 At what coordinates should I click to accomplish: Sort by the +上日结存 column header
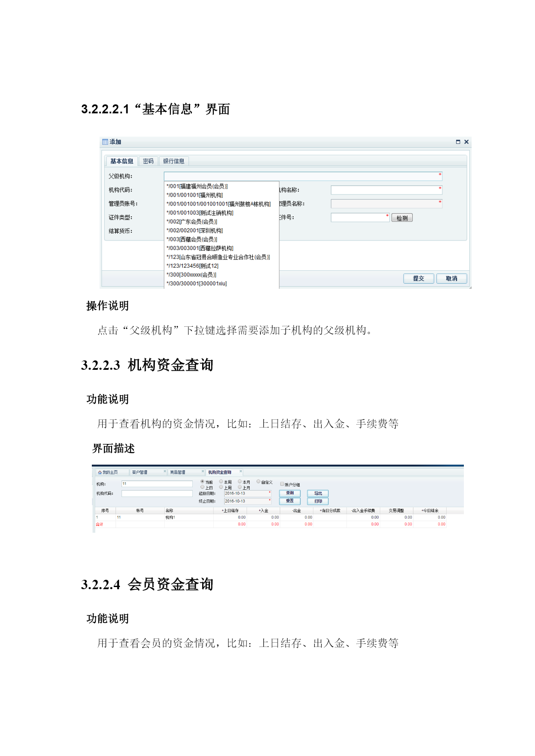click(x=230, y=511)
